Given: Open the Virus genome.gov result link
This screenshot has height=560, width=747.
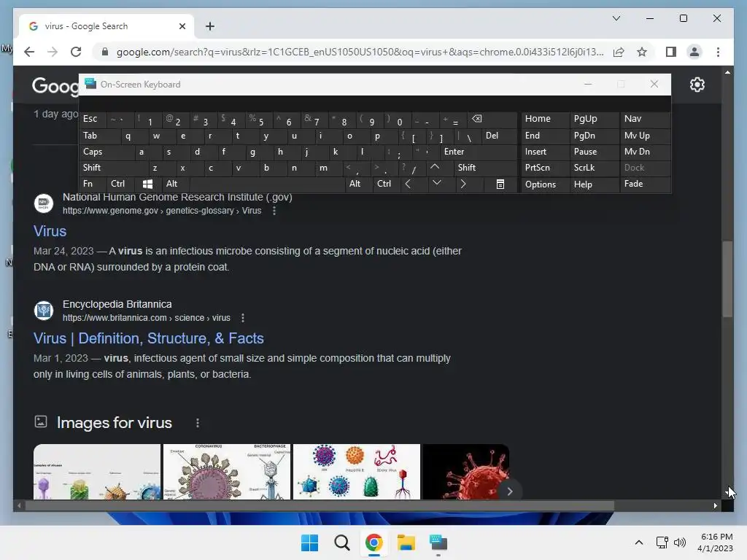Looking at the screenshot, I should (x=50, y=231).
